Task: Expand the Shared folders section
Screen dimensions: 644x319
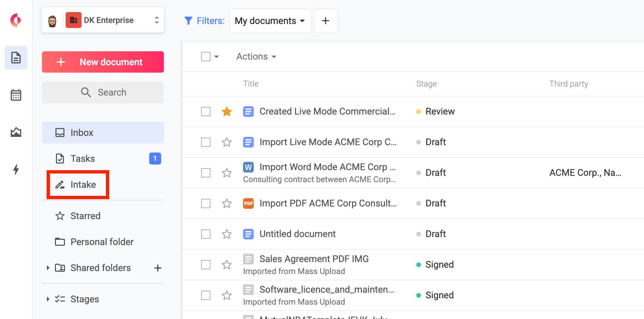Action: pyautogui.click(x=48, y=268)
